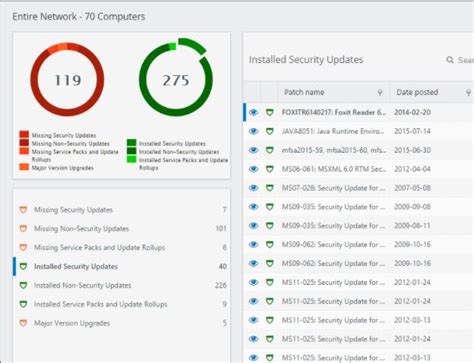Click legend swatch for Missing Service Packs and Update Rollups
The image size is (474, 363).
(x=24, y=151)
